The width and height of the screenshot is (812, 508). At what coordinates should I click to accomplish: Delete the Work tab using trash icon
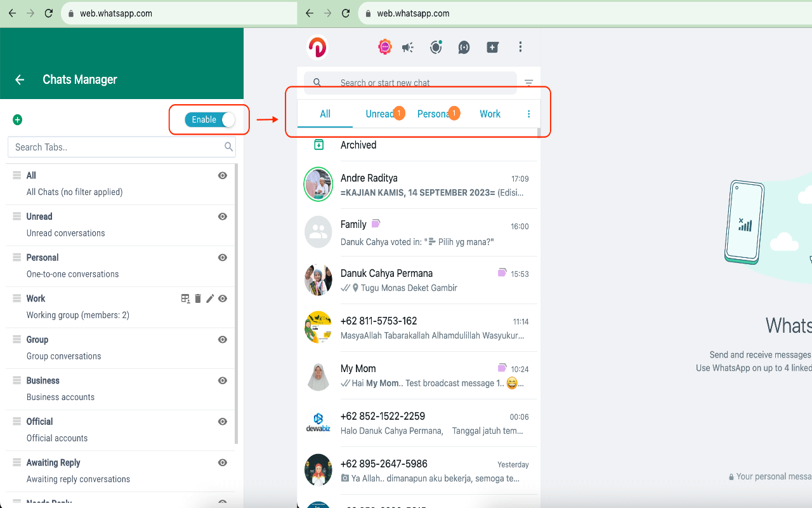(197, 298)
